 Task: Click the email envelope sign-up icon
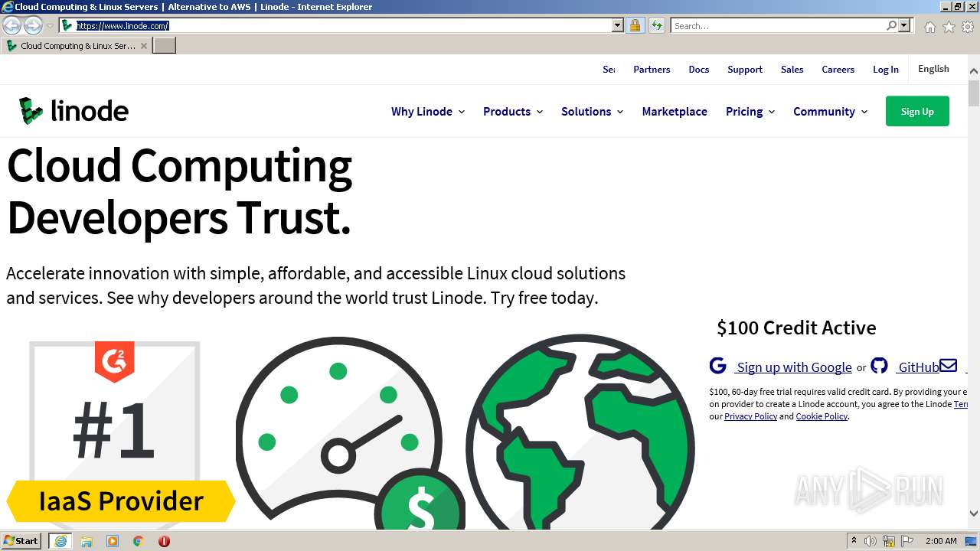tap(948, 365)
